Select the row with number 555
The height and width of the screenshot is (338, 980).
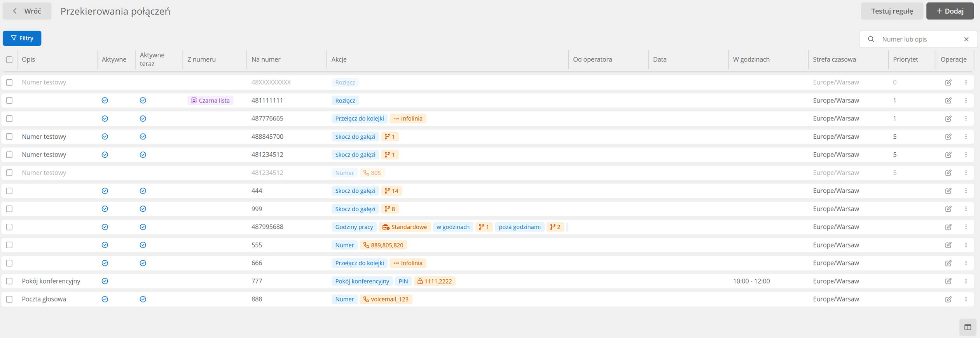pyautogui.click(x=9, y=245)
